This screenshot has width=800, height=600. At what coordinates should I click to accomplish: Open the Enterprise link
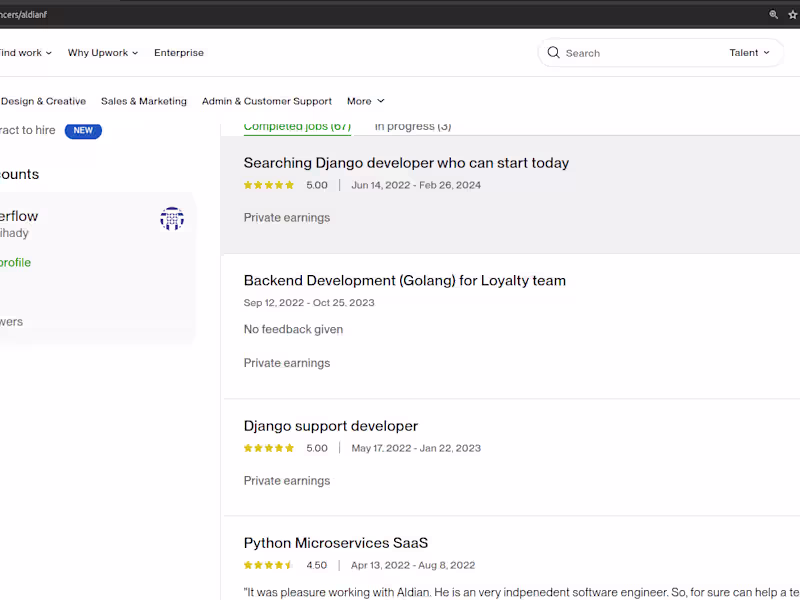coord(179,53)
